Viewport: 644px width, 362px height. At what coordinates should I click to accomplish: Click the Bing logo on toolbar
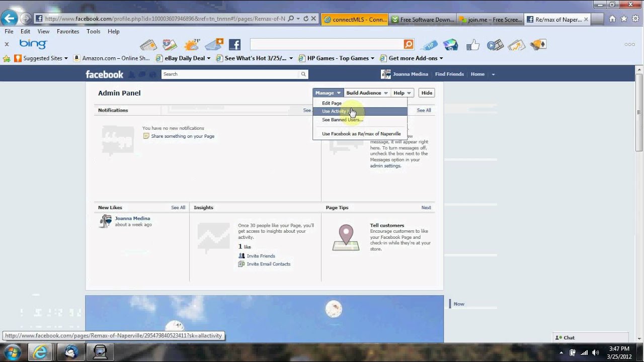click(x=33, y=44)
